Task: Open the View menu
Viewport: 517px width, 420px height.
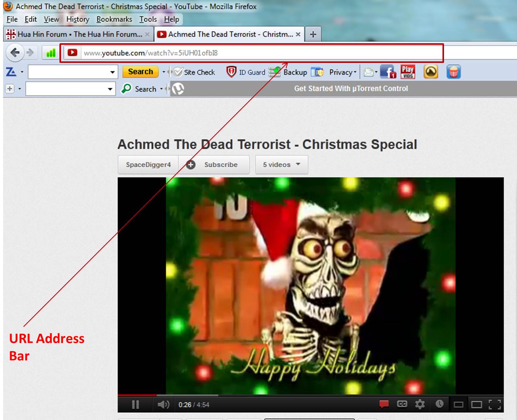Action: pyautogui.click(x=51, y=19)
